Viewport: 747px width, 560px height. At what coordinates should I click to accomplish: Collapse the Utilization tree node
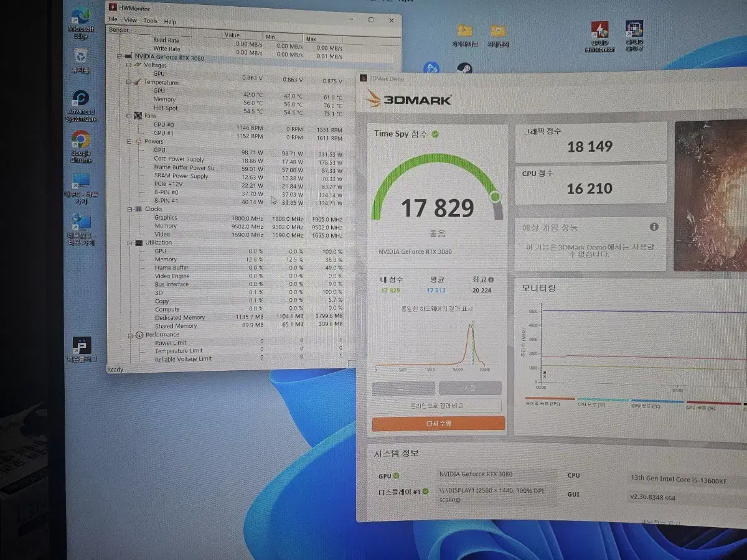pyautogui.click(x=129, y=243)
